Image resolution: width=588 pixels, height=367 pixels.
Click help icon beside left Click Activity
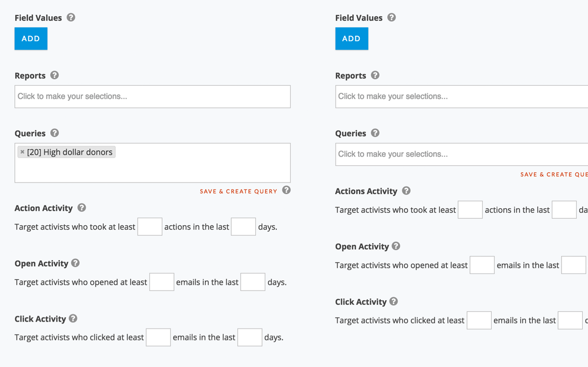[73, 319]
